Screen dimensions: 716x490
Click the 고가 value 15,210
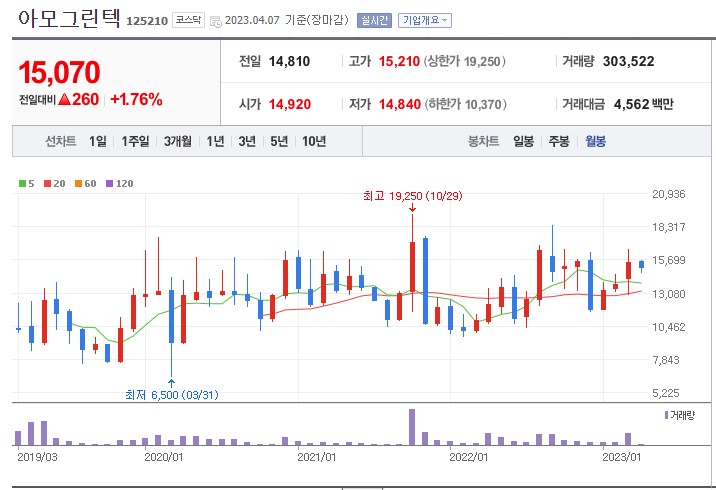(x=399, y=61)
